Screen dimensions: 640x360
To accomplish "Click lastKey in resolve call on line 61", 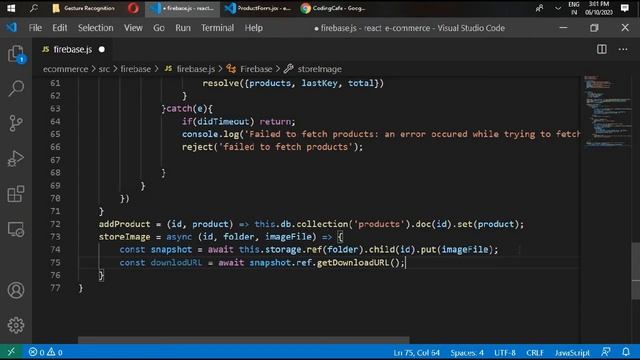I will pyautogui.click(x=320, y=83).
